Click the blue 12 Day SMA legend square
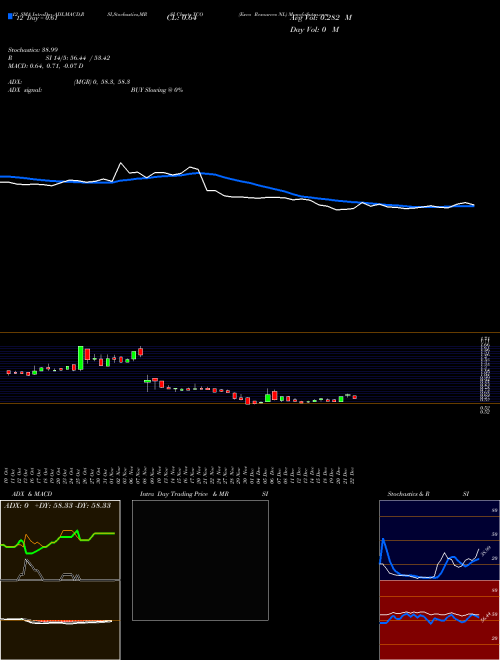500x660 pixels. pos(10,17)
